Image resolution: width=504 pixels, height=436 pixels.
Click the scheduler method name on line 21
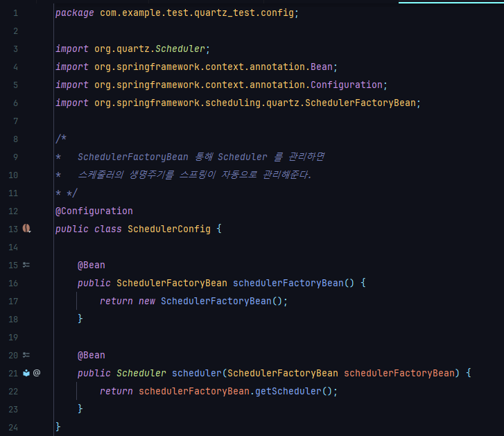point(197,373)
